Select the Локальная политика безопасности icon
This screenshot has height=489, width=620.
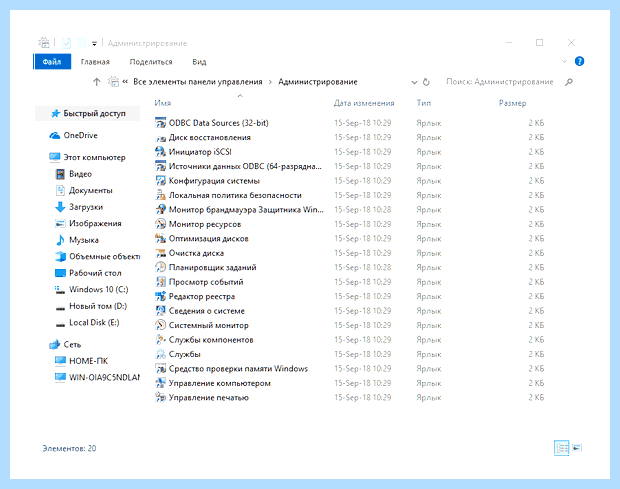click(160, 195)
